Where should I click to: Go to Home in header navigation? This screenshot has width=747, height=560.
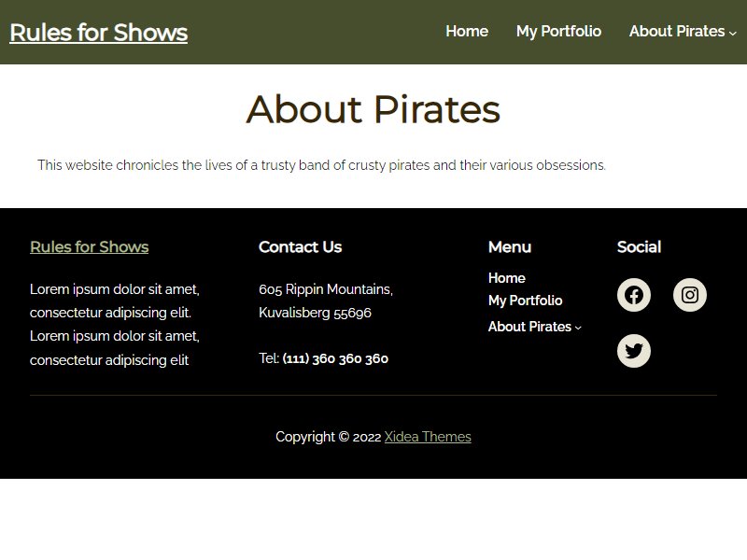point(467,32)
